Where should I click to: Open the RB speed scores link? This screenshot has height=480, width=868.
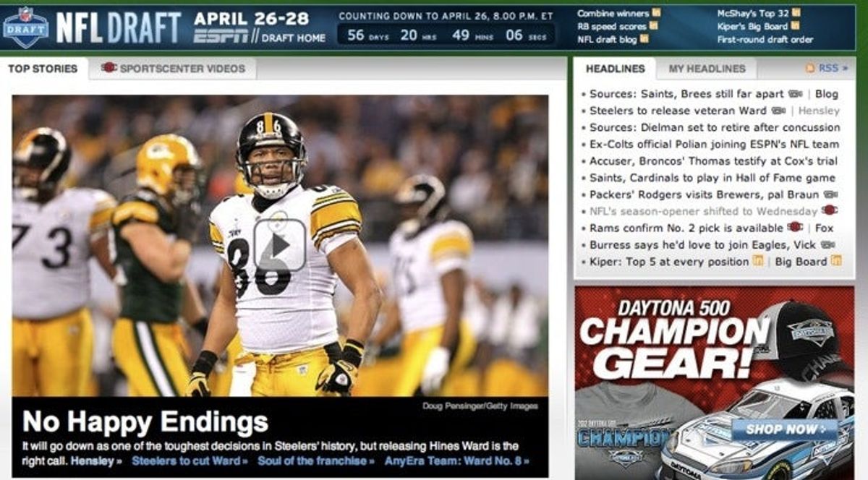click(x=611, y=26)
